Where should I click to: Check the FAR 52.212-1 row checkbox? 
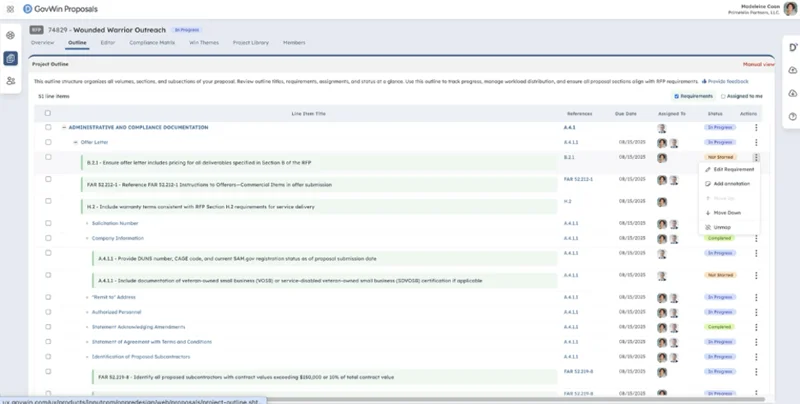48,179
